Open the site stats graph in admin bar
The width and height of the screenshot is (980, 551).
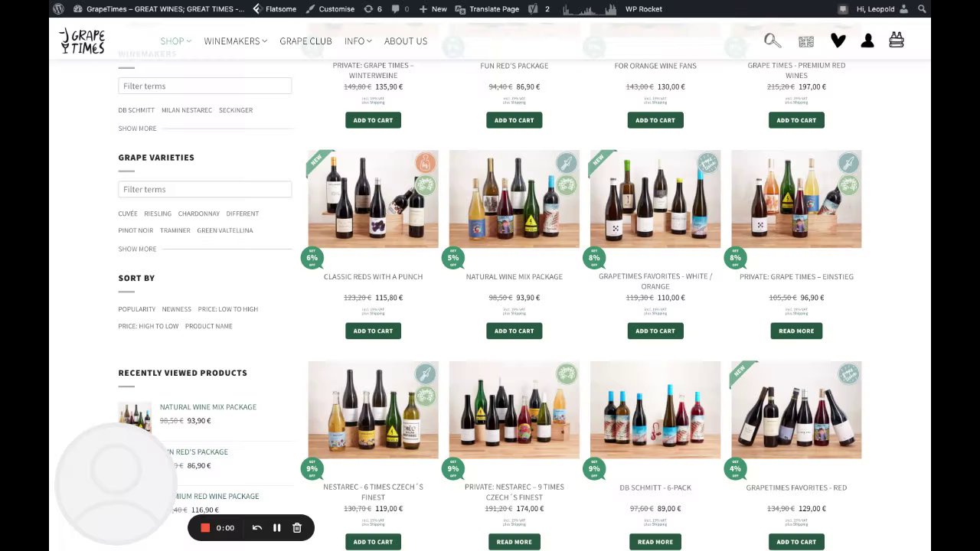(590, 9)
